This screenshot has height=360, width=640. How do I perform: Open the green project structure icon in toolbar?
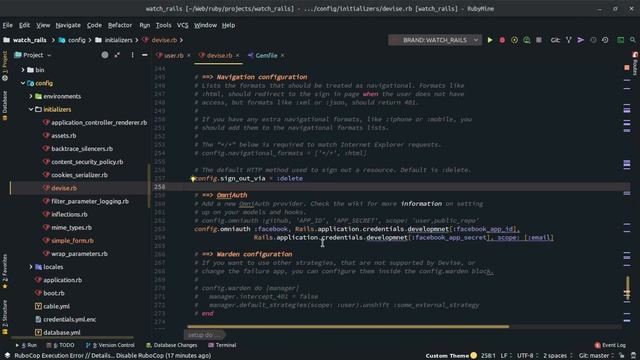coord(620,40)
